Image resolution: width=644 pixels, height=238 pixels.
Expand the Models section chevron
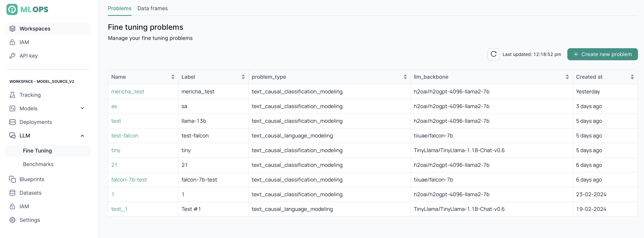[x=82, y=108]
